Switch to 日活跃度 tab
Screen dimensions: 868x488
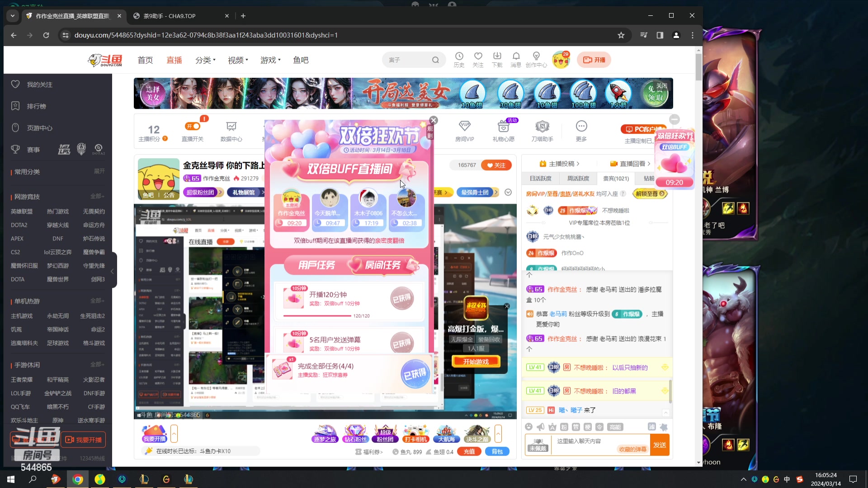[x=541, y=178]
